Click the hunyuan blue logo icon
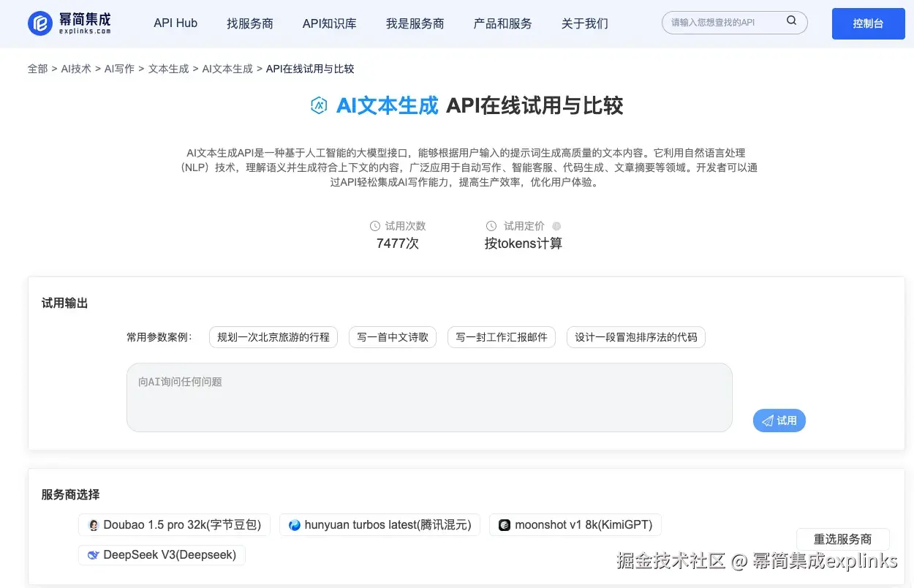The image size is (914, 588). [x=295, y=525]
